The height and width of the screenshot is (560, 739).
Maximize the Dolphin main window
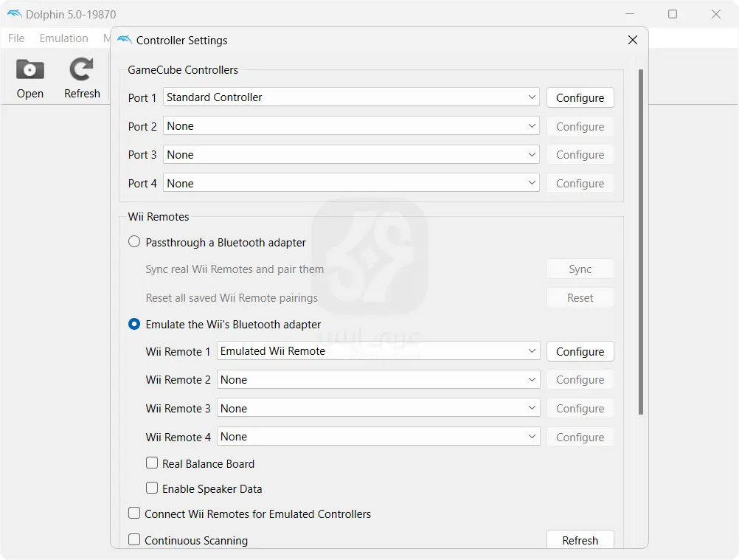[672, 14]
